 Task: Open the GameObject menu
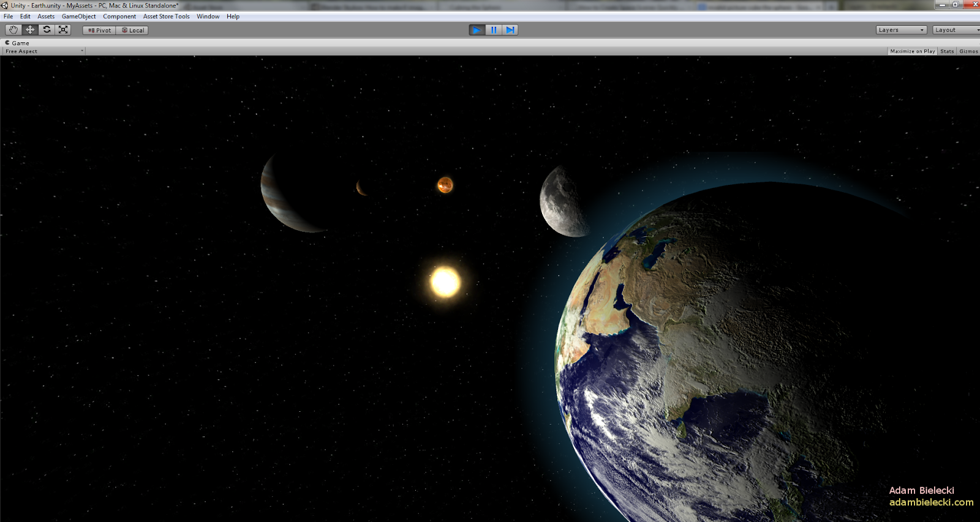tap(78, 17)
